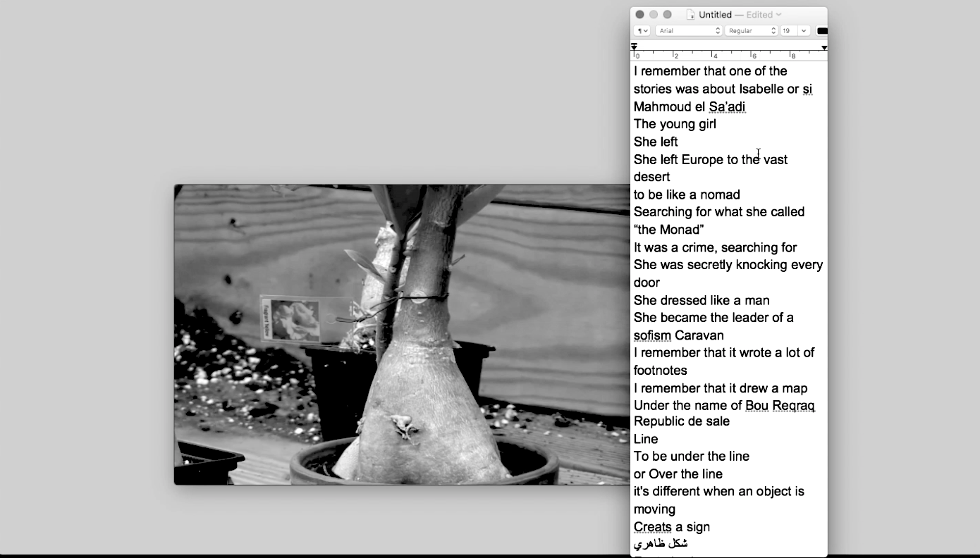Click the line "sofism Caravan"
Screen dimensions: 980x558
click(679, 335)
